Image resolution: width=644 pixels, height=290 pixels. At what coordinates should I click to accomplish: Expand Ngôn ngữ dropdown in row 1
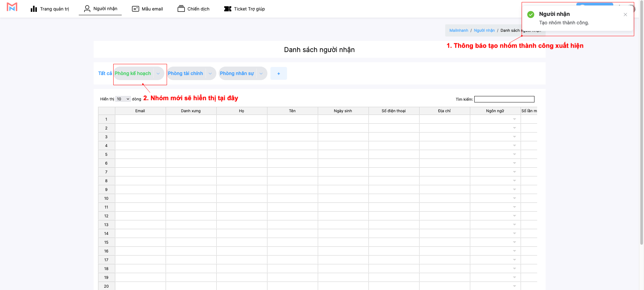[514, 119]
